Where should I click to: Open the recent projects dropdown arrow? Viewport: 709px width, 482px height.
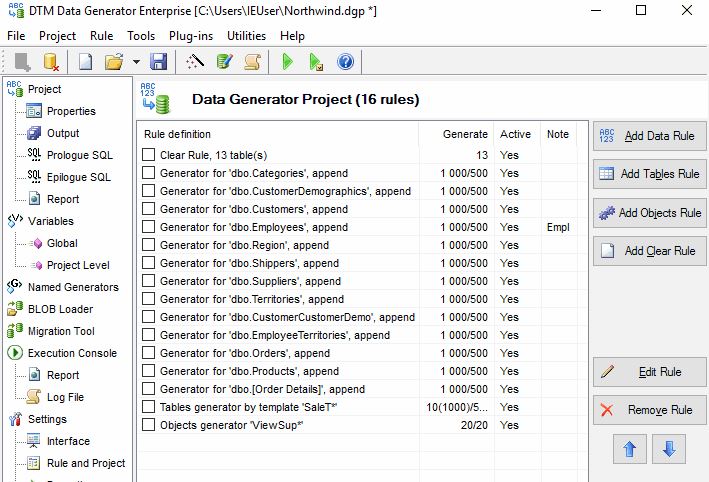pos(136,61)
